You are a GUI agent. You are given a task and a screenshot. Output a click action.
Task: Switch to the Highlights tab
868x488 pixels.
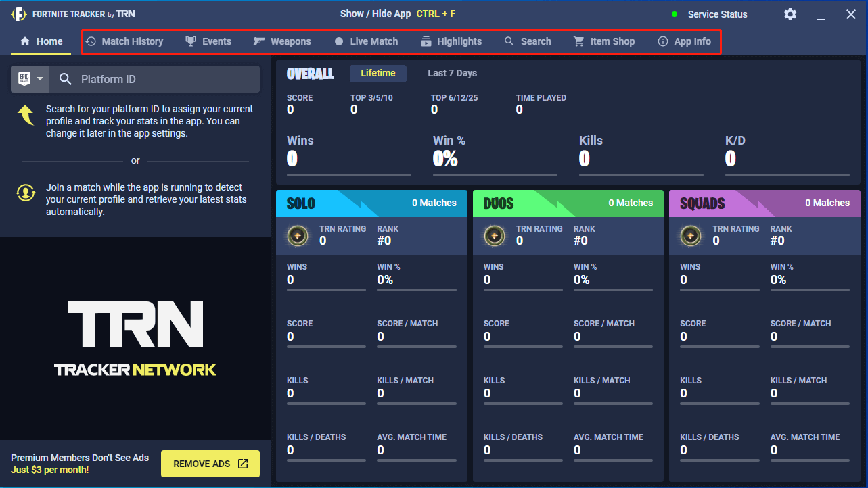point(451,41)
